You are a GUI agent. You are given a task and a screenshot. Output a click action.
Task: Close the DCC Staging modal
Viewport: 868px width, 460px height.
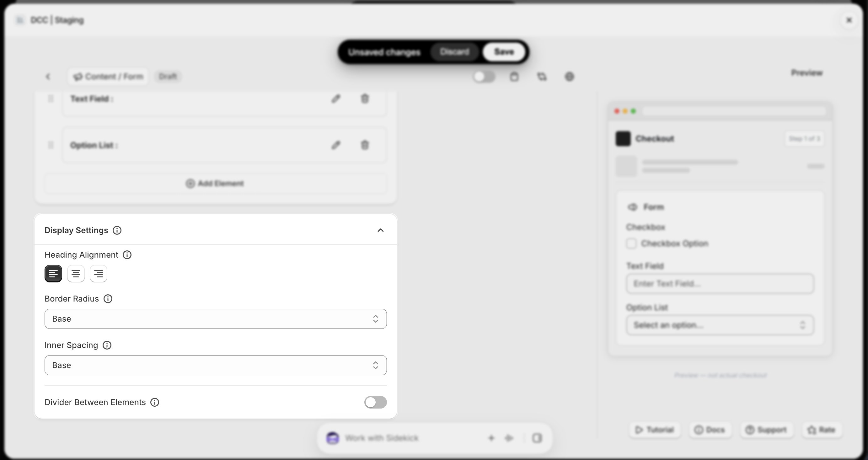(x=849, y=20)
